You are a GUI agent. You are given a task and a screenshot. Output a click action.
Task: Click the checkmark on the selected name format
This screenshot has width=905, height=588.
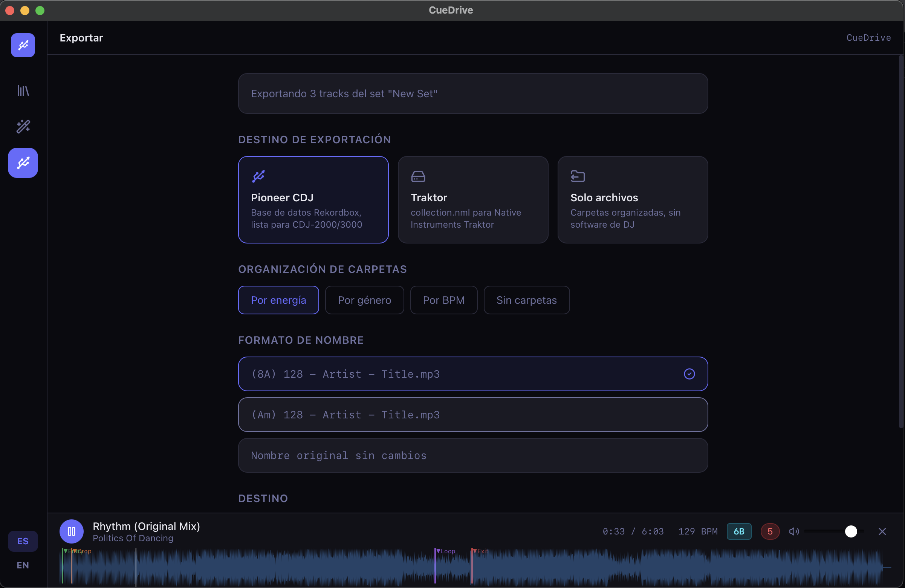[689, 374]
